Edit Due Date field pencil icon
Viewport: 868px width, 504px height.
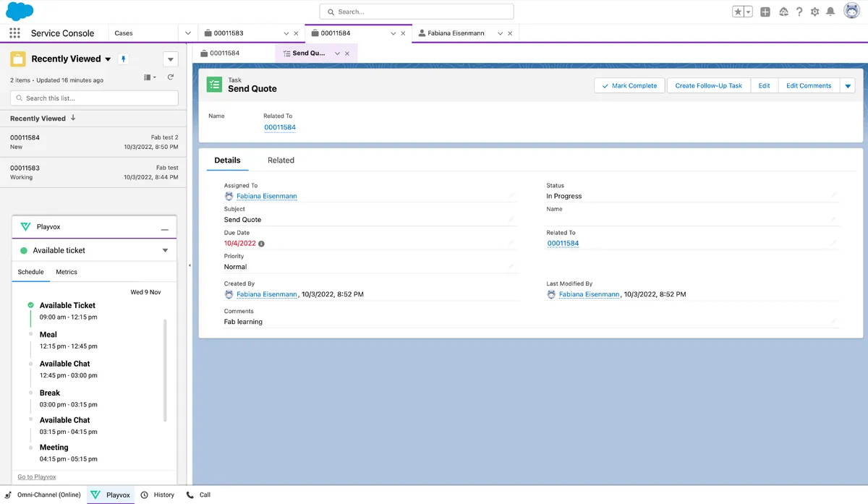(511, 243)
